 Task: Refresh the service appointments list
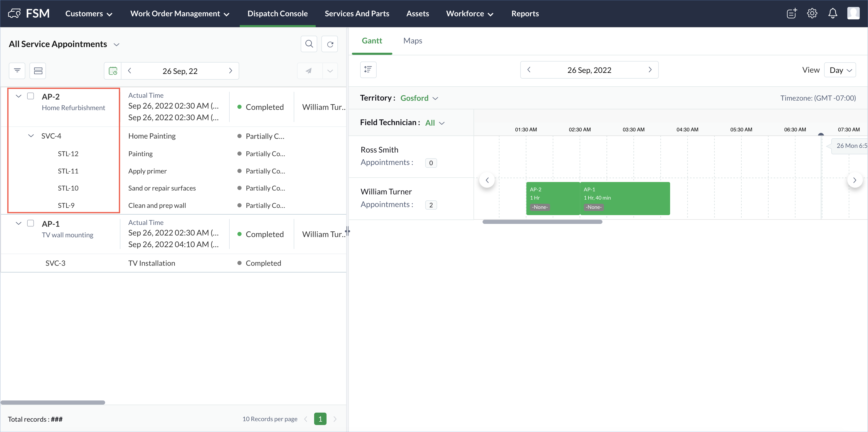click(x=330, y=44)
